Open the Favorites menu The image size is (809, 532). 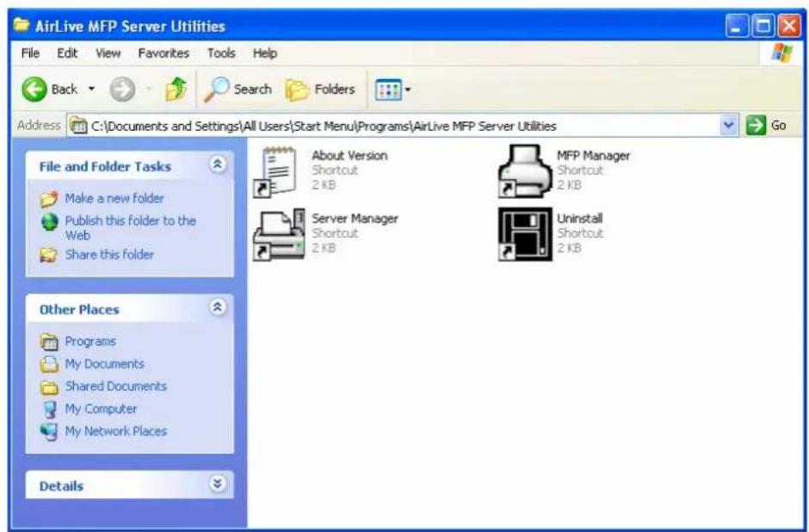pyautogui.click(x=164, y=53)
